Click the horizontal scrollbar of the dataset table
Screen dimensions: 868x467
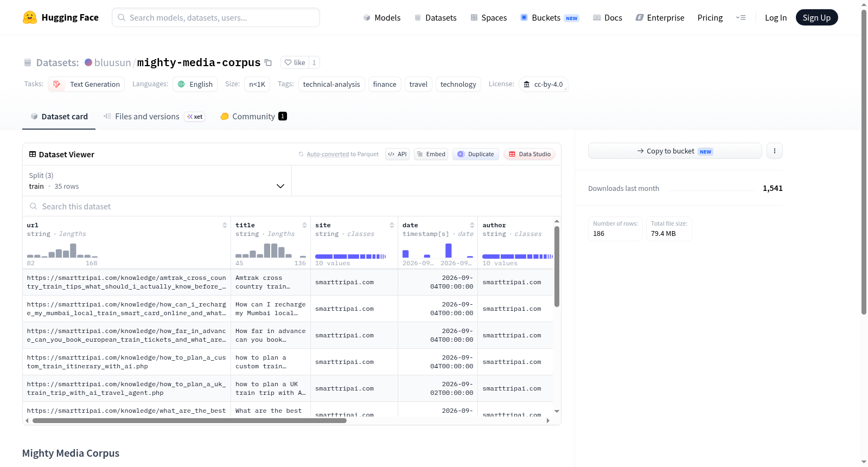189,420
